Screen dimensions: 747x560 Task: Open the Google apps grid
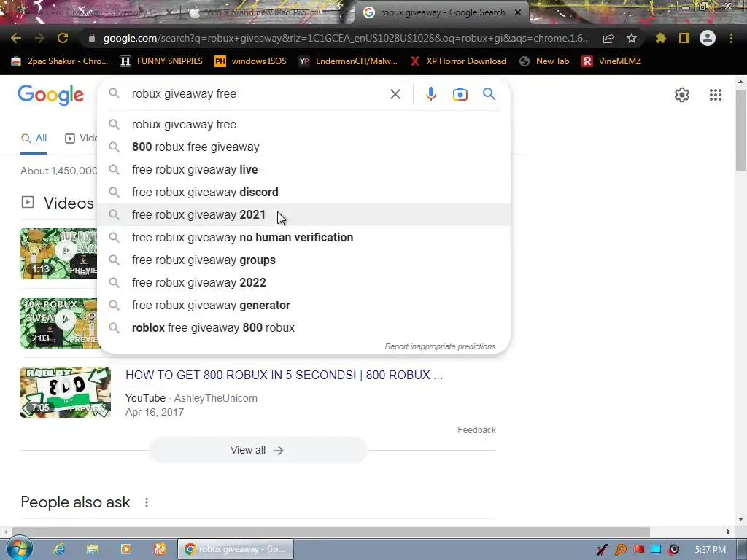click(716, 95)
